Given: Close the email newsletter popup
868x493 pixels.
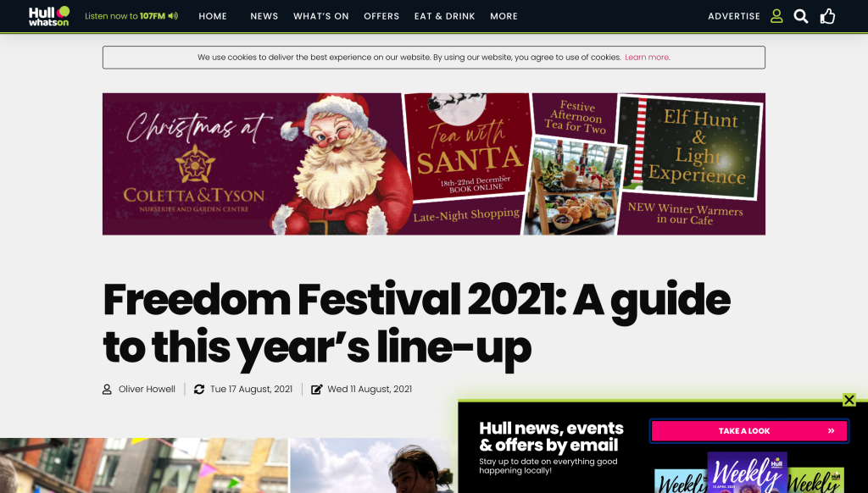Looking at the screenshot, I should 849,400.
